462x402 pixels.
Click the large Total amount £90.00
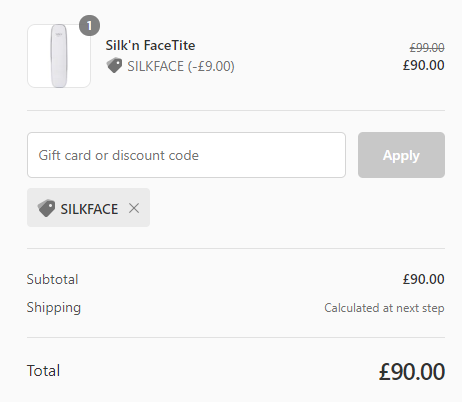tap(412, 371)
